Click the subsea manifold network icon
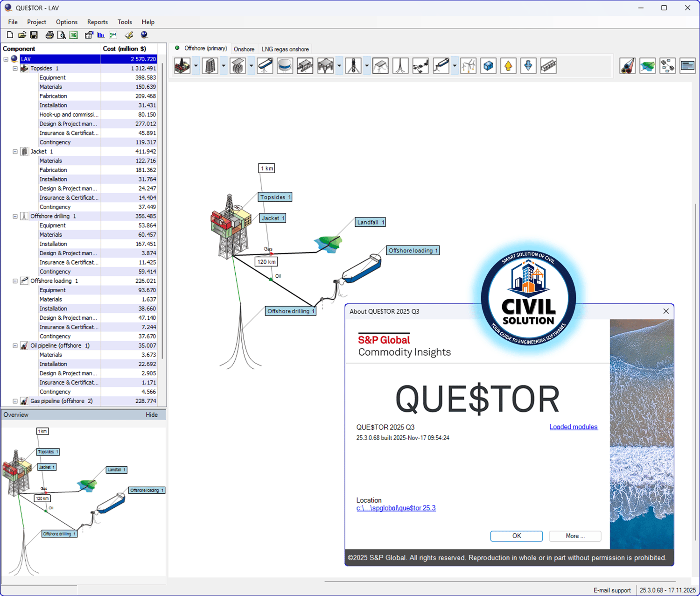This screenshot has height=596, width=700. (420, 66)
